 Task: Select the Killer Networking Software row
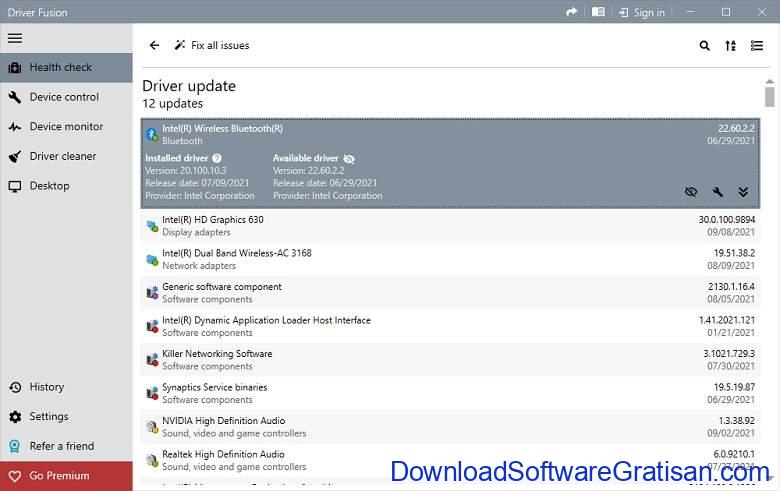click(x=450, y=360)
